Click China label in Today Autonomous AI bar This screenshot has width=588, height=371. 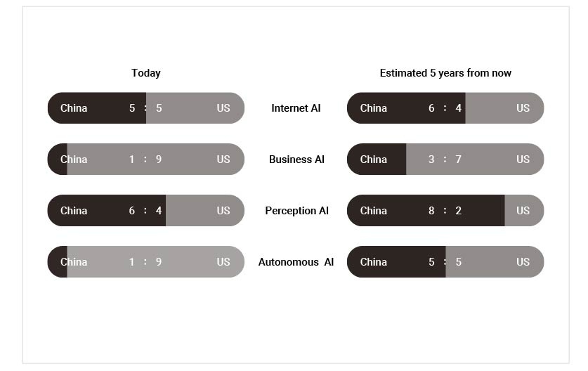[x=74, y=262]
